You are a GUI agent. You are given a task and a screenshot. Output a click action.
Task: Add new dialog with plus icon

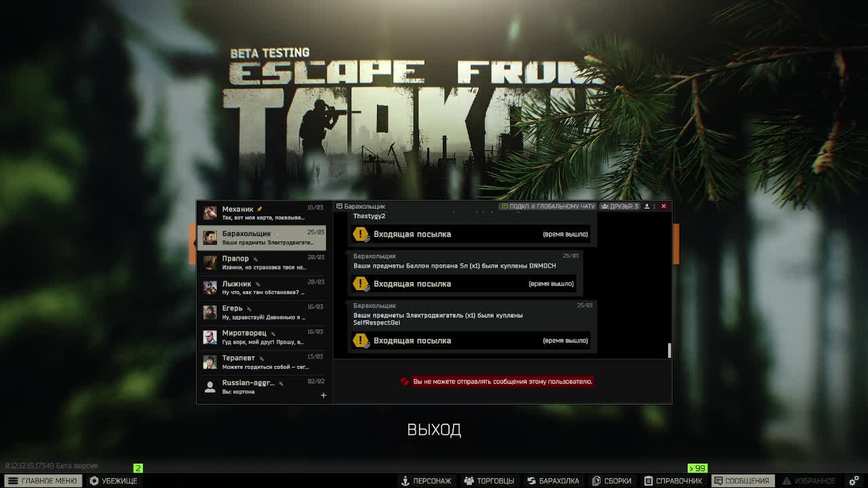click(323, 395)
